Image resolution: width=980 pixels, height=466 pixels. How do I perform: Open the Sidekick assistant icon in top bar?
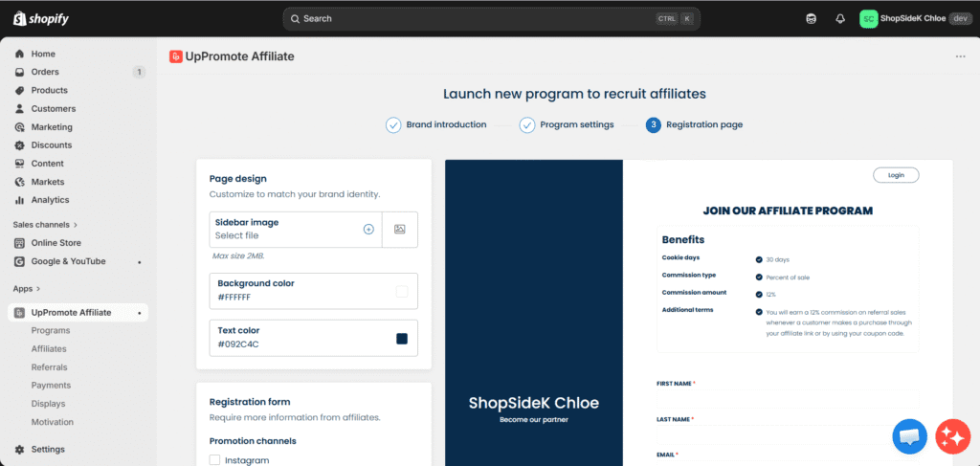click(811, 19)
